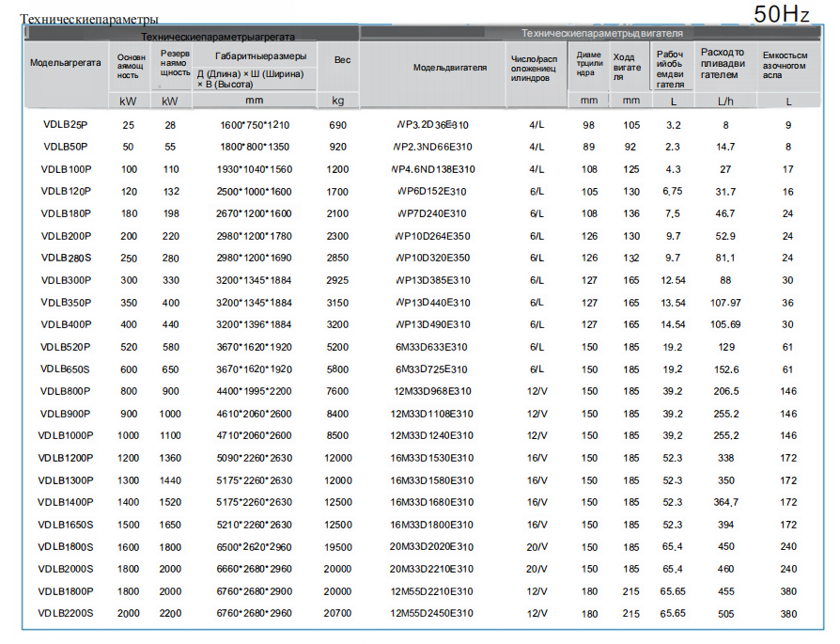840x644 pixels.
Task: Click the 'Модельагрегата' column header
Action: click(66, 63)
